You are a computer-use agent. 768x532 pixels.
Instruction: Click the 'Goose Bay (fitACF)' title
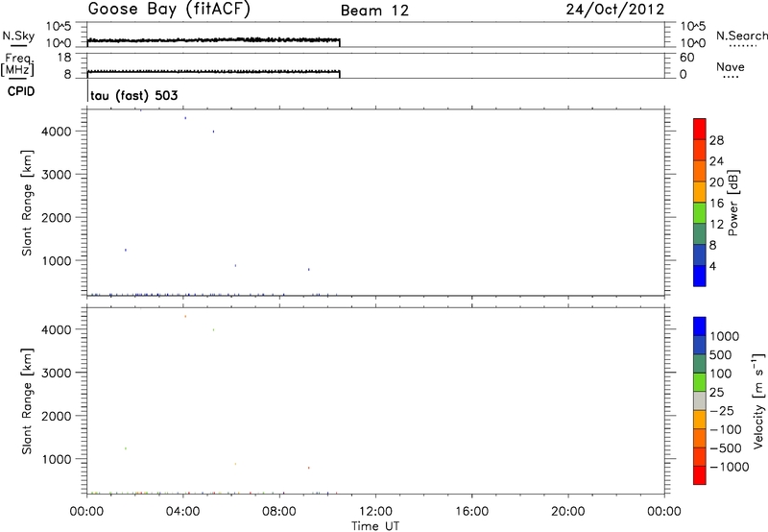pyautogui.click(x=169, y=10)
